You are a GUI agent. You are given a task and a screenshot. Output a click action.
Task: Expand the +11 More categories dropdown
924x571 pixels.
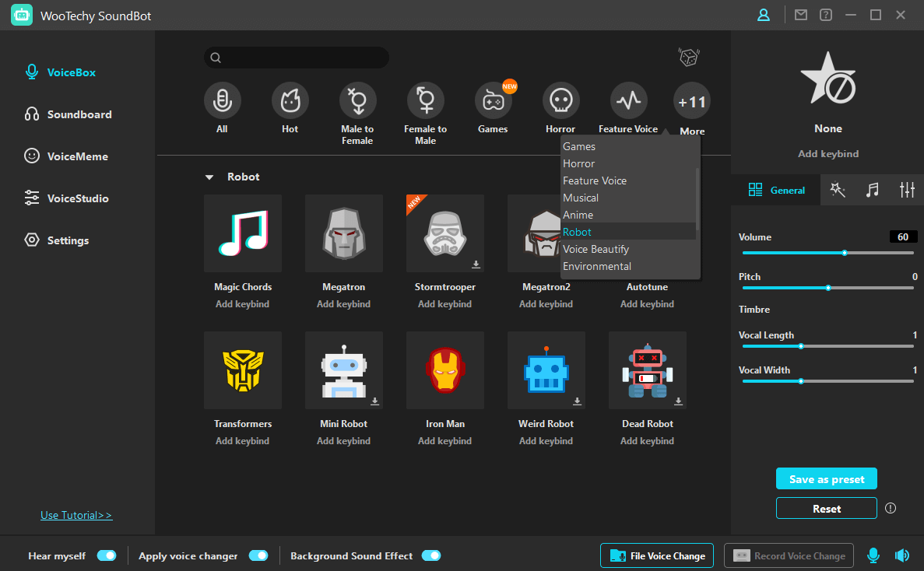(x=692, y=101)
